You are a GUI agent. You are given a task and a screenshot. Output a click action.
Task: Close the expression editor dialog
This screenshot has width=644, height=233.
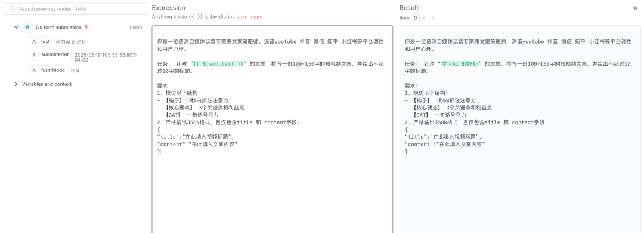[636, 8]
